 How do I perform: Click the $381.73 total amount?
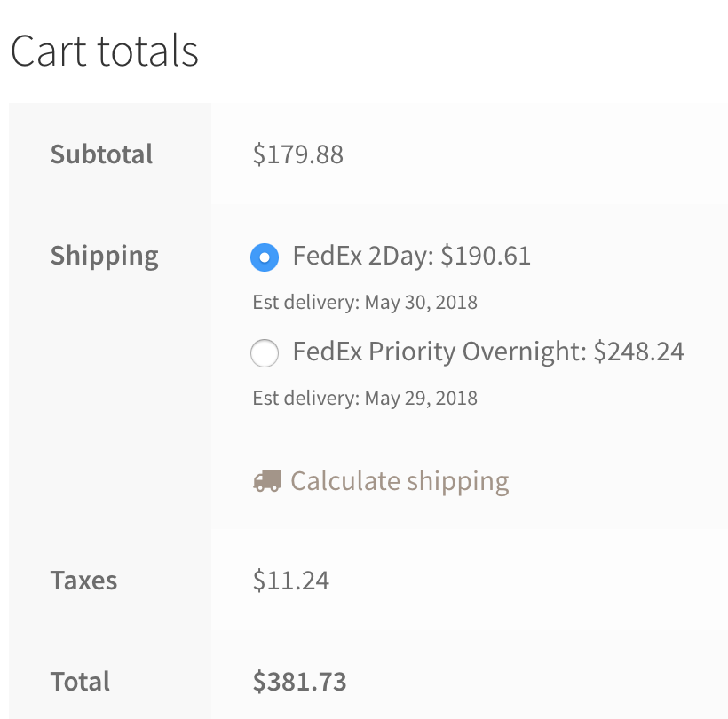(300, 682)
